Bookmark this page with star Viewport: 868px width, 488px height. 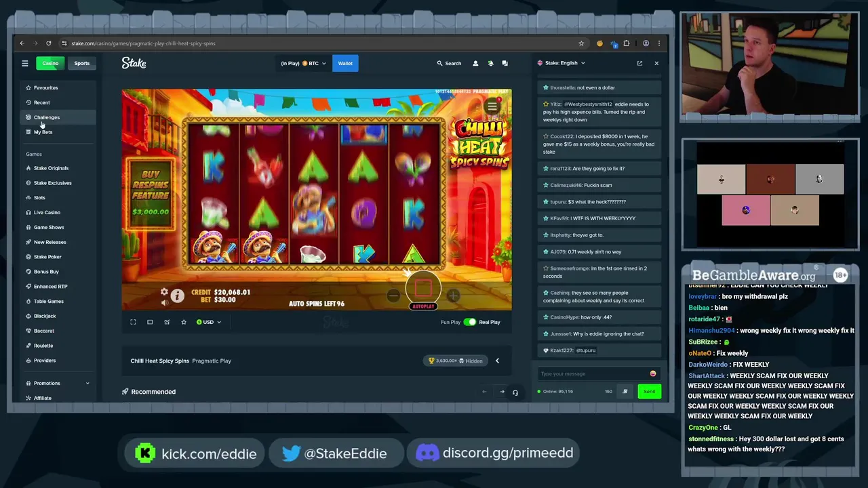[581, 43]
